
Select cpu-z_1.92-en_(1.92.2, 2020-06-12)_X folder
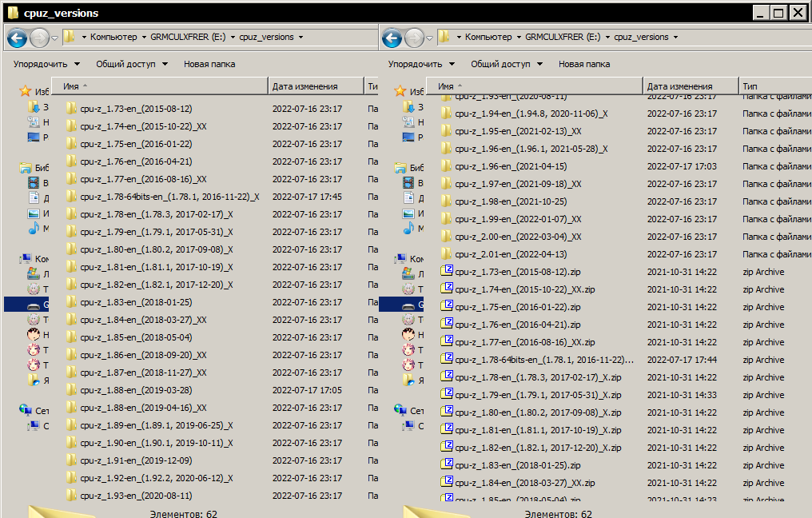157,477
